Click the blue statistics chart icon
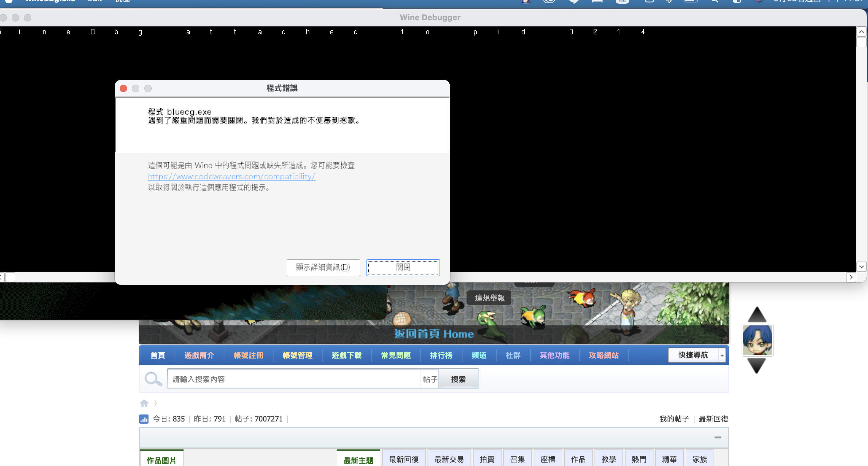 (x=144, y=419)
